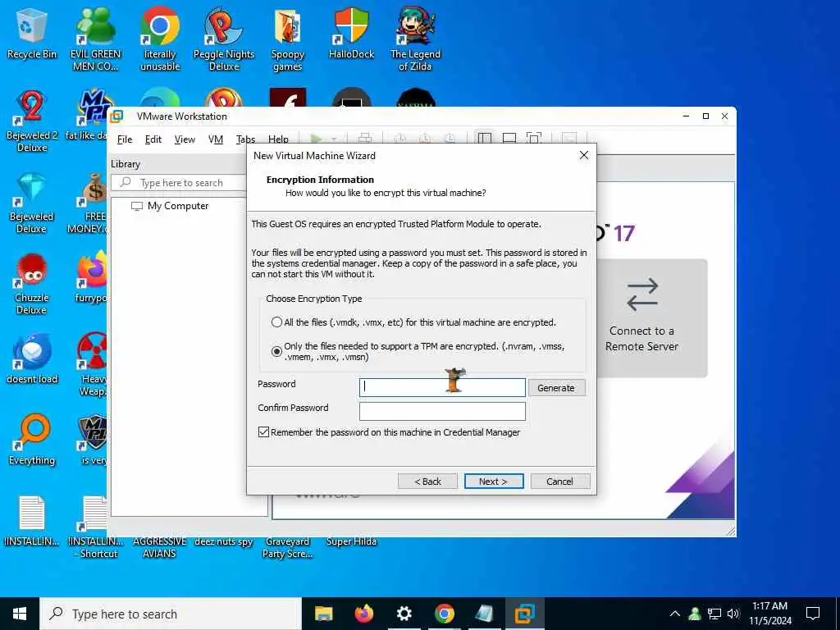This screenshot has width=840, height=630.
Task: Select the 'deez nuts spy' desktop label
Action: [x=223, y=541]
